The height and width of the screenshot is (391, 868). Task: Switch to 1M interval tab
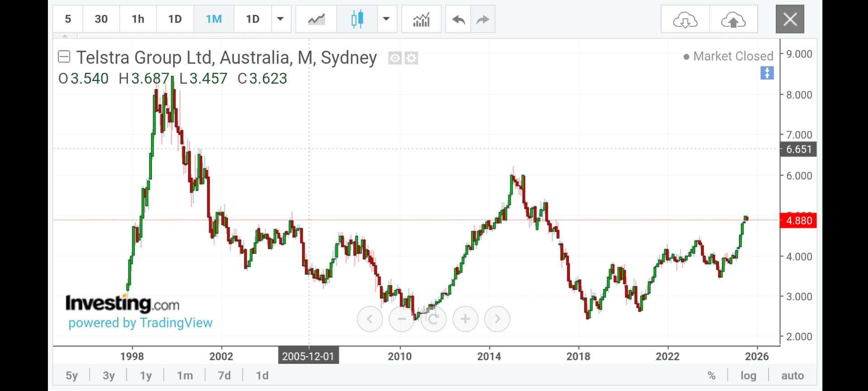214,19
